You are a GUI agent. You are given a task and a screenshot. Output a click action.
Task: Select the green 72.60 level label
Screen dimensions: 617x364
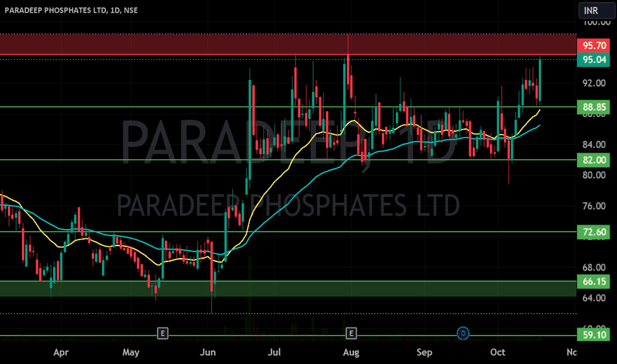pyautogui.click(x=593, y=232)
